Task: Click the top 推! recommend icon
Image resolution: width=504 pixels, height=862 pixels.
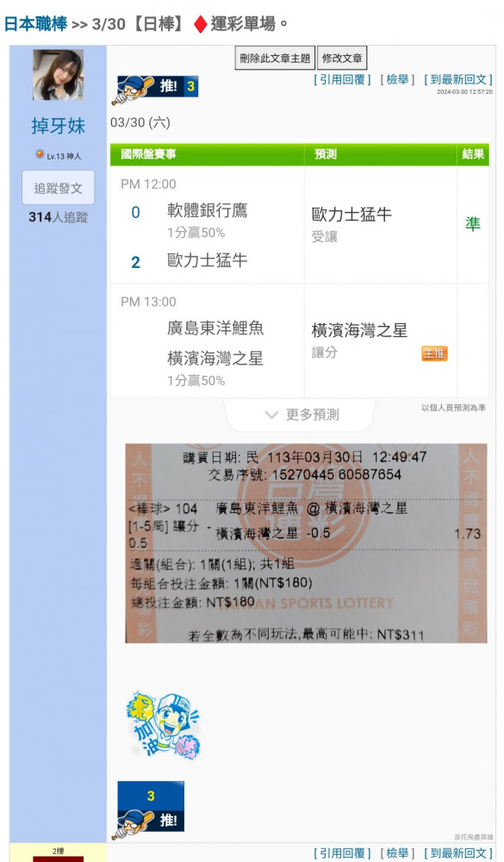Action: coord(157,89)
